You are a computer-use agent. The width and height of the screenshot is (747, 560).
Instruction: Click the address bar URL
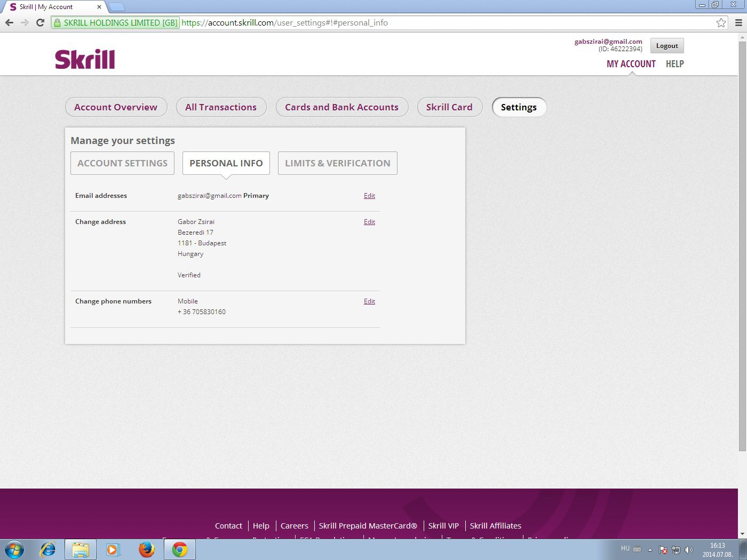click(x=284, y=22)
